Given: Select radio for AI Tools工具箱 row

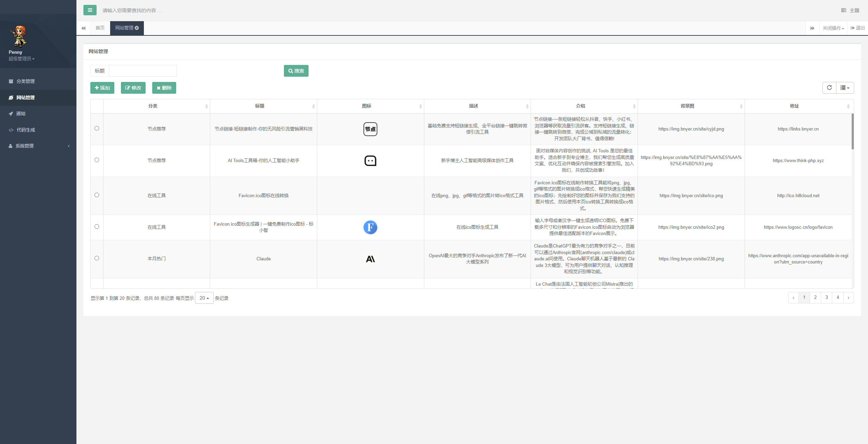Looking at the screenshot, I should click(97, 160).
